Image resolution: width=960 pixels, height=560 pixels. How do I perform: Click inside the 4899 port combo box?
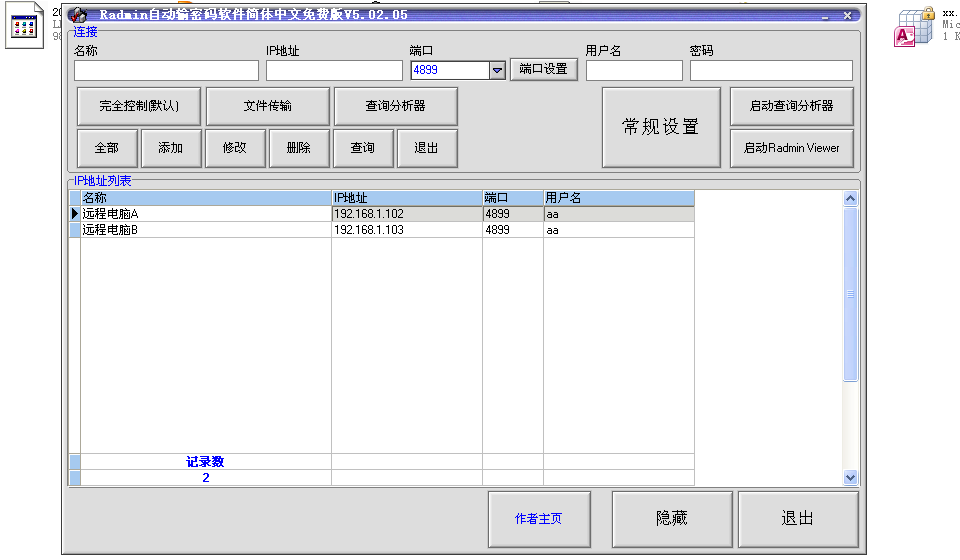coord(450,70)
